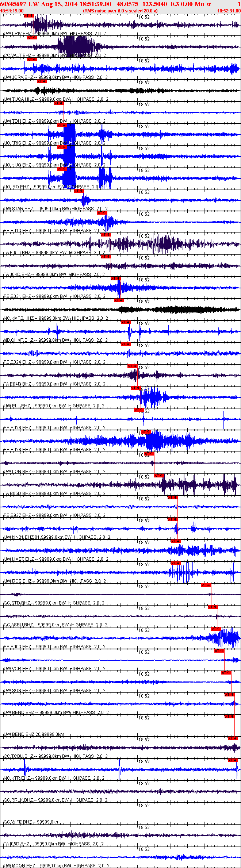
Task: Select the 'UO IRO EHZ' station label
Action: (16, 187)
